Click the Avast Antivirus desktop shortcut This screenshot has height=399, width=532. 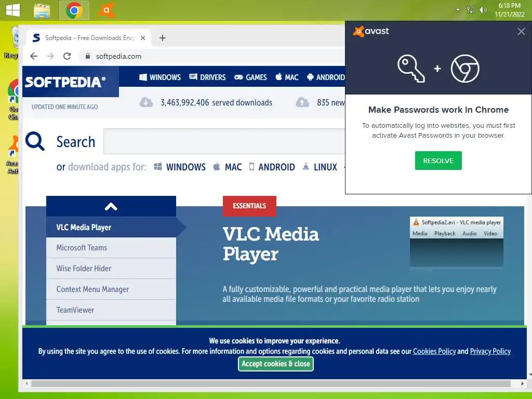click(13, 154)
